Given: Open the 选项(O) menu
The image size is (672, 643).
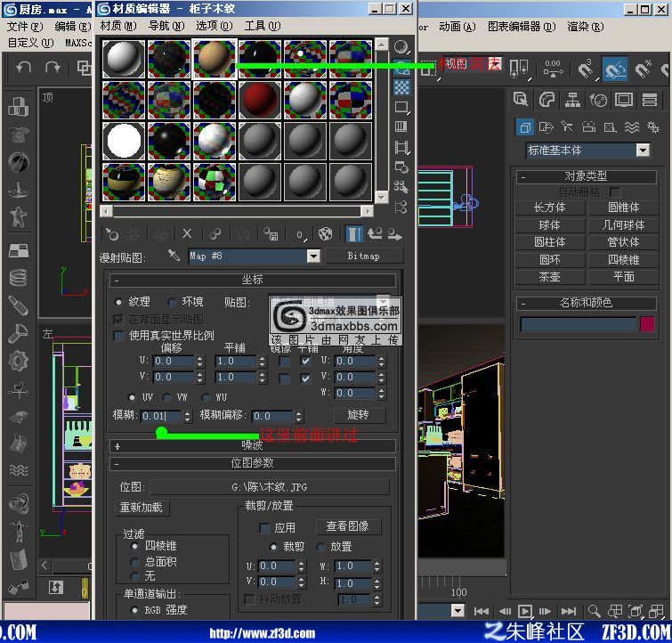Looking at the screenshot, I should [x=214, y=26].
